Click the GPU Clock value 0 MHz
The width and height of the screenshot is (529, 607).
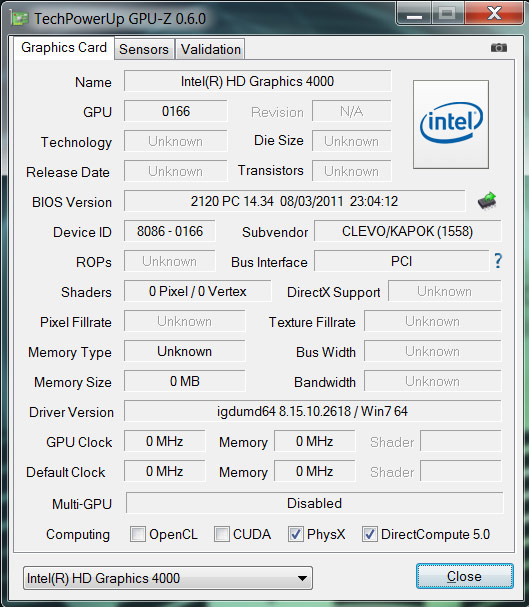point(164,441)
